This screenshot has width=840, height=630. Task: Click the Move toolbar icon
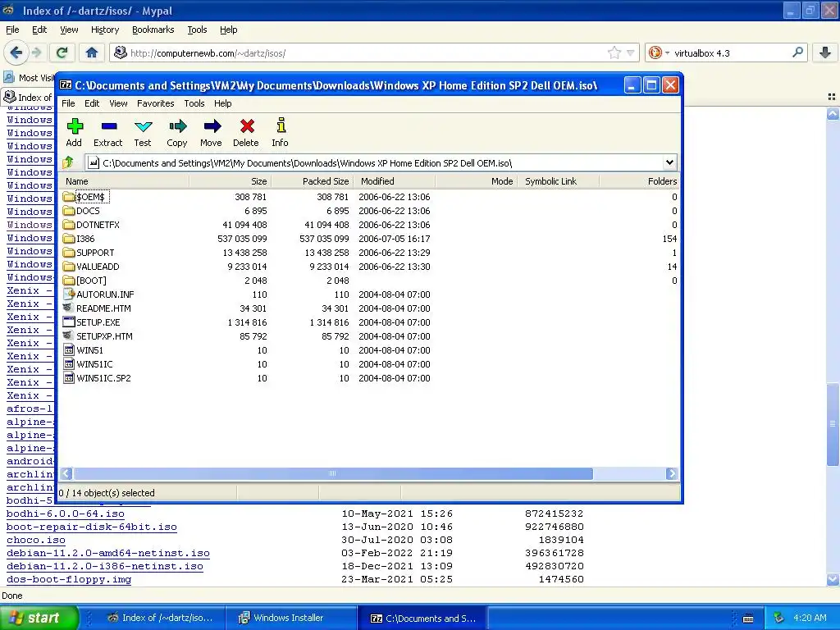(211, 132)
